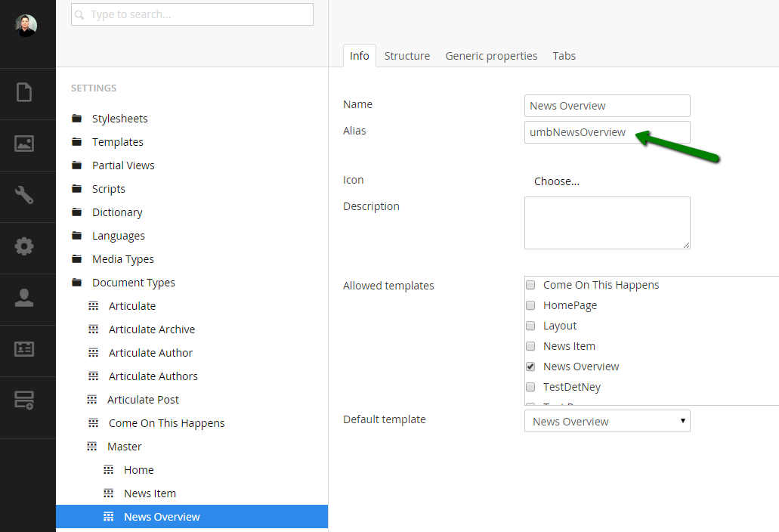Select the Articulate Post document type

tap(143, 400)
